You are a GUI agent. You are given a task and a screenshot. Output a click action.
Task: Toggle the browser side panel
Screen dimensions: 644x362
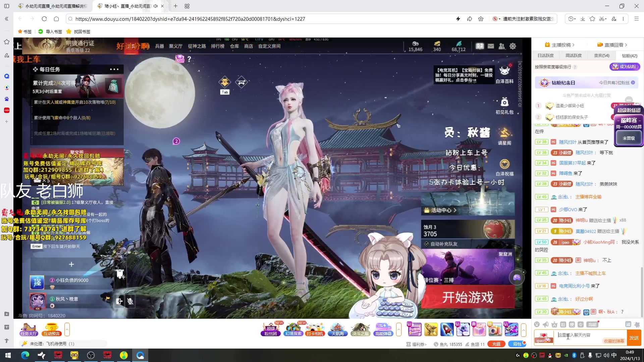pos(6,6)
